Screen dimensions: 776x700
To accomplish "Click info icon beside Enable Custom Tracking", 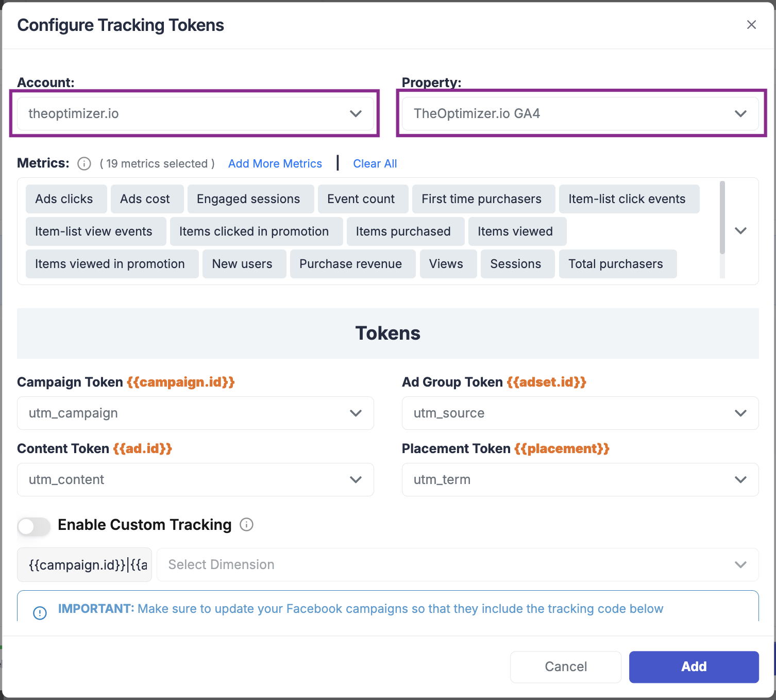I will (x=247, y=525).
